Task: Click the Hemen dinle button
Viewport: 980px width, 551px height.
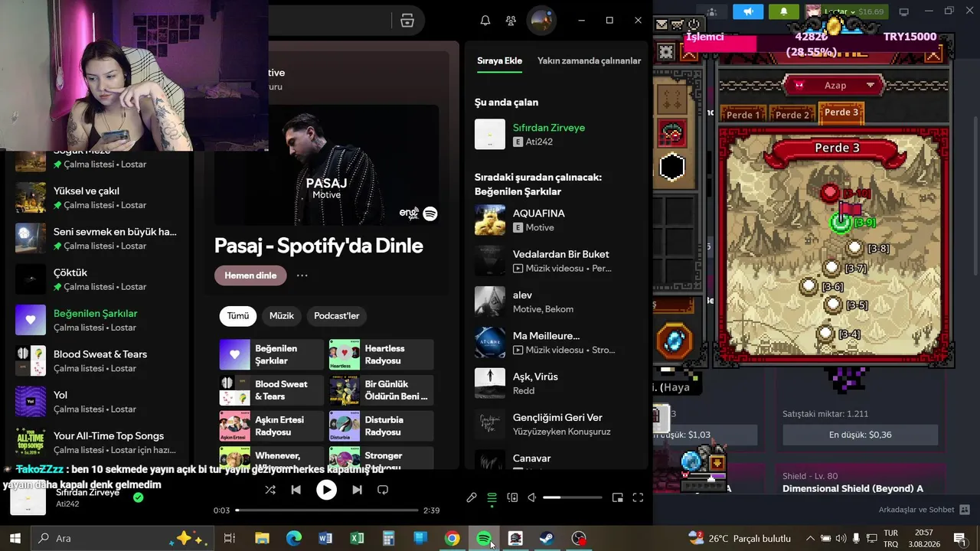Action: tap(250, 275)
